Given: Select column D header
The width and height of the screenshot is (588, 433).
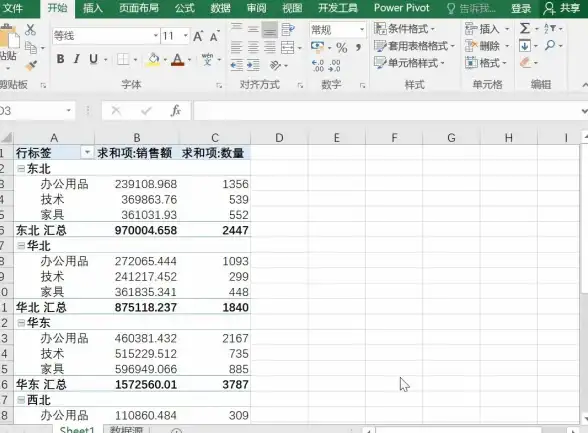Looking at the screenshot, I should (279, 138).
